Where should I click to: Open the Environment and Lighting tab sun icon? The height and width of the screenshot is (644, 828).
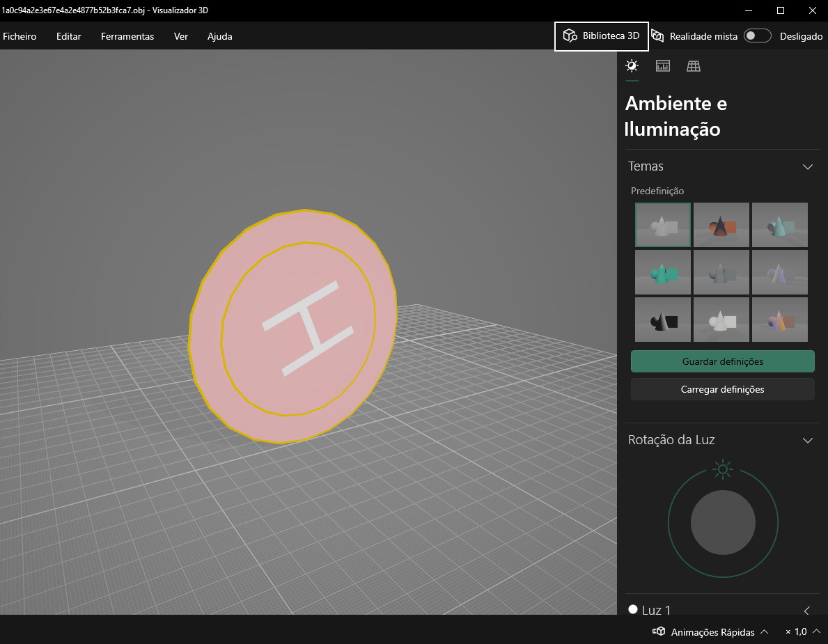[632, 66]
